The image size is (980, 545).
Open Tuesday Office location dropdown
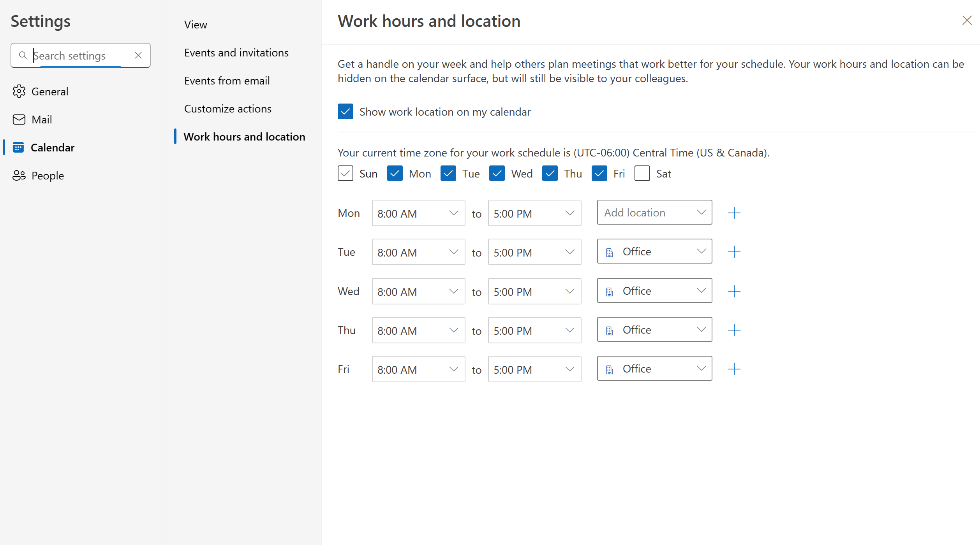click(x=655, y=251)
